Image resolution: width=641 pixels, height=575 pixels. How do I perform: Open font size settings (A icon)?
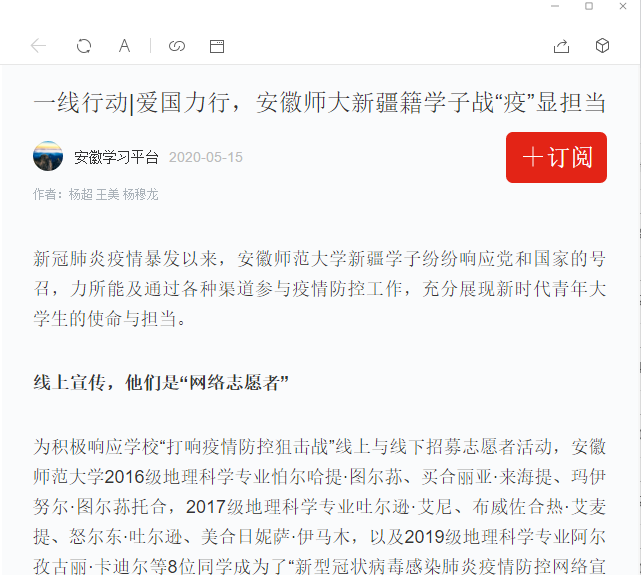click(124, 46)
